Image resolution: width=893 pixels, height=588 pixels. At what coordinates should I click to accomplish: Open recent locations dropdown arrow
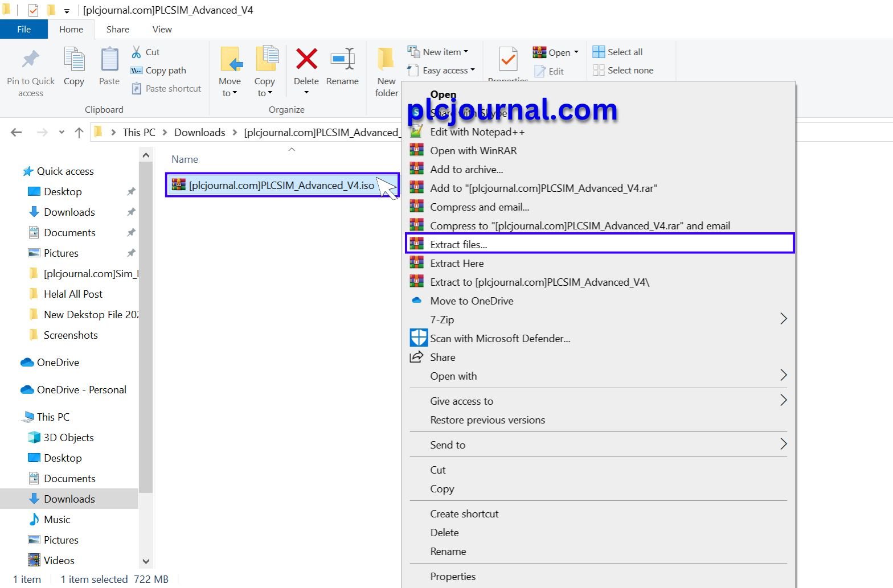click(x=62, y=132)
